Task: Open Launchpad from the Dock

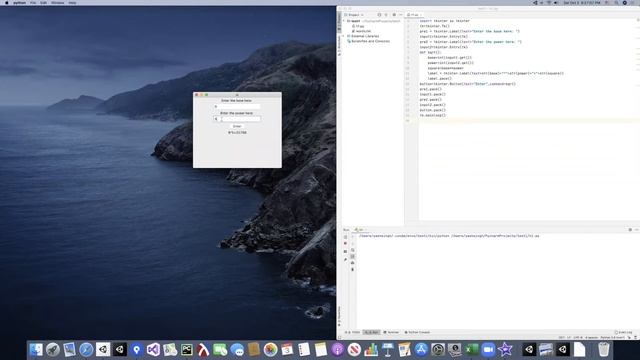Action: click(53, 350)
